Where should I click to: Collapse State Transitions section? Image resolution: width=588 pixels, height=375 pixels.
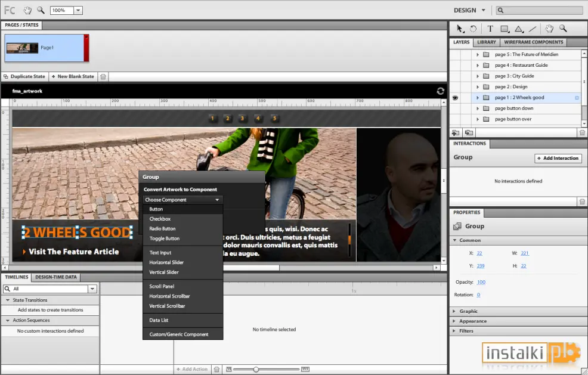click(8, 300)
